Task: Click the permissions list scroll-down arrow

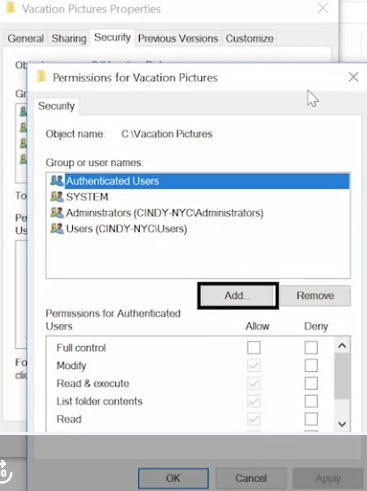Action: 342,424
